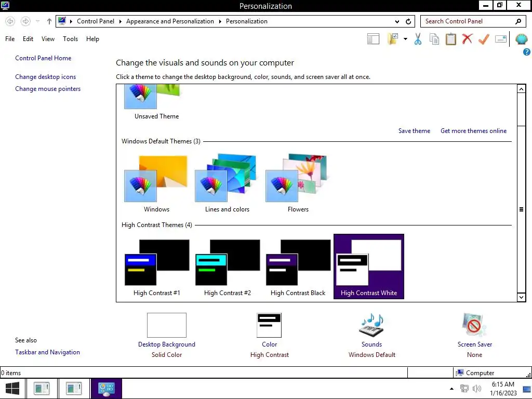This screenshot has height=399, width=532.
Task: Click the Computer status bar entry
Action: point(475,373)
